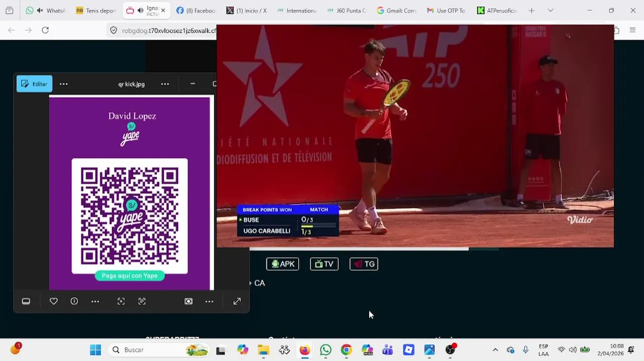The image size is (644, 361).
Task: Open Copilot from the taskbar
Action: (x=243, y=349)
